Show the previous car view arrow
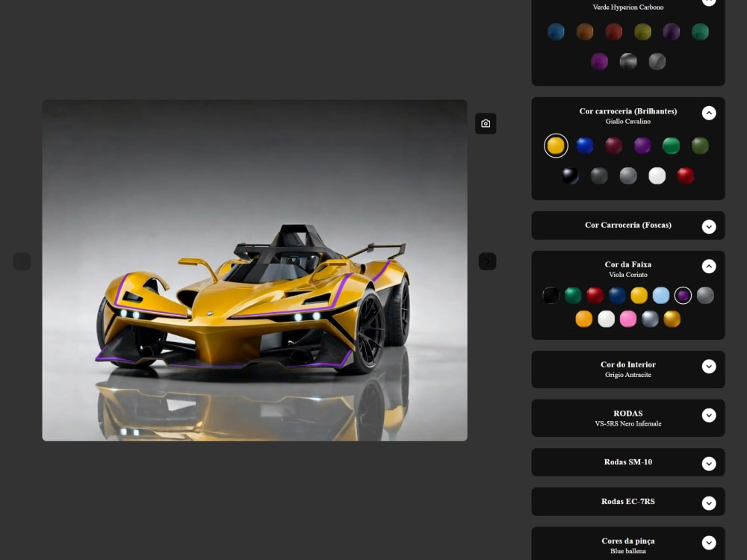The height and width of the screenshot is (560, 747). tap(22, 261)
